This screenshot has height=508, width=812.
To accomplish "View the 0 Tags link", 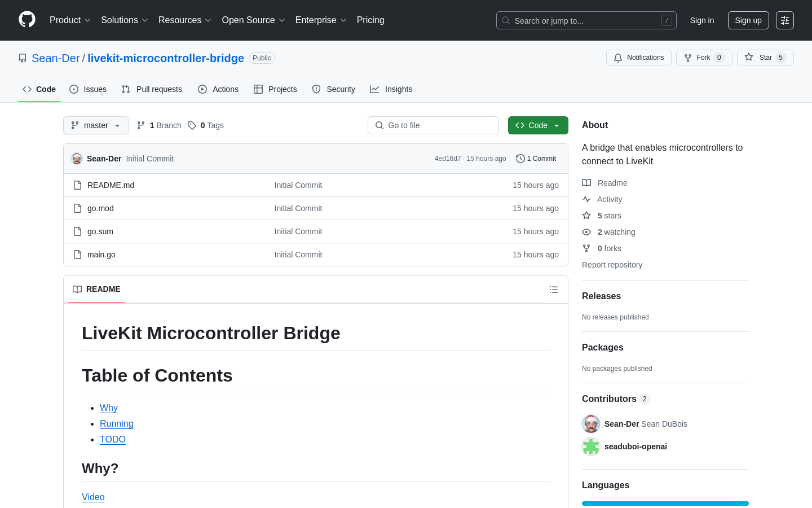I will click(x=206, y=125).
